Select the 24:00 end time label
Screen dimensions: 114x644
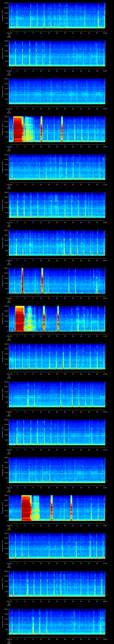point(105,71)
